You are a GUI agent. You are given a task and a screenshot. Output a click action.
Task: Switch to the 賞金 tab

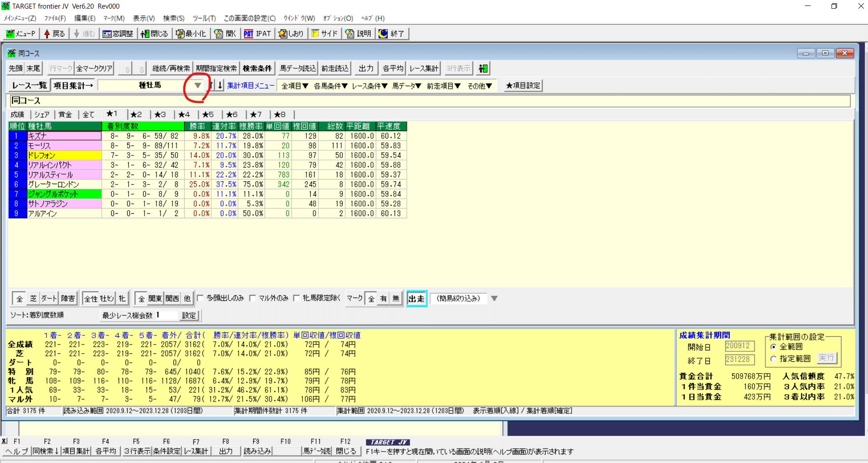tap(65, 114)
